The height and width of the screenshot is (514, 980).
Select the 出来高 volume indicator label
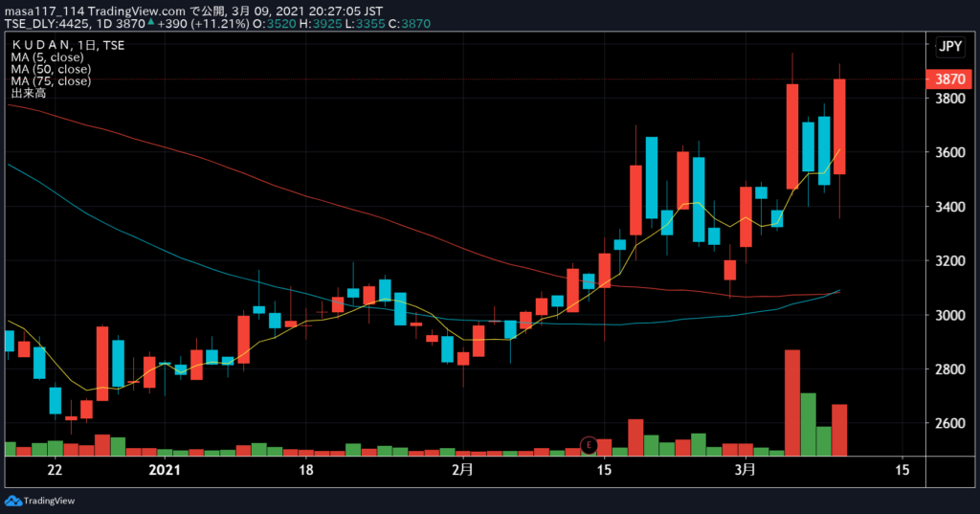click(28, 93)
